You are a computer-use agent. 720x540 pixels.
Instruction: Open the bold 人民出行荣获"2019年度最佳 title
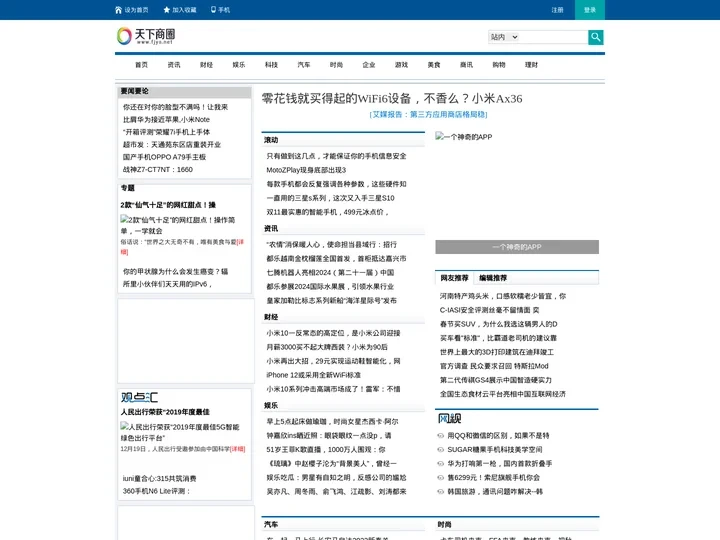165,412
